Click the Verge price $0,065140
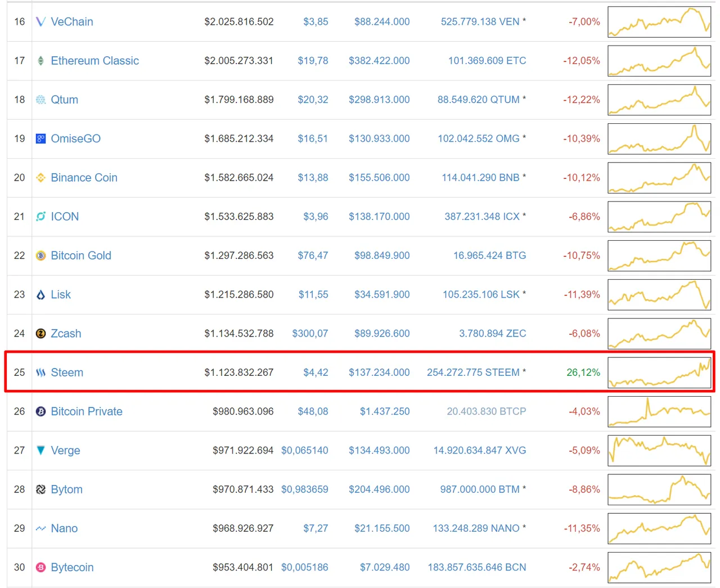720x588 pixels. click(305, 450)
